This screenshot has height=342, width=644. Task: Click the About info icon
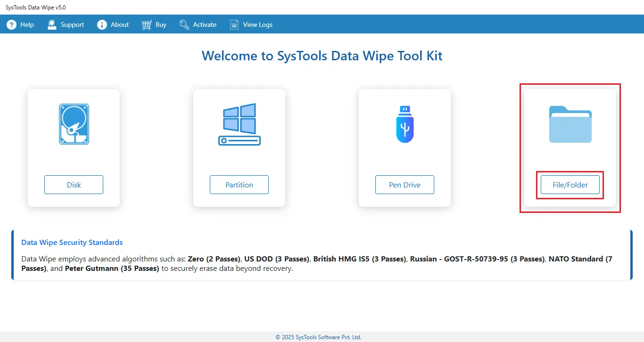(102, 24)
